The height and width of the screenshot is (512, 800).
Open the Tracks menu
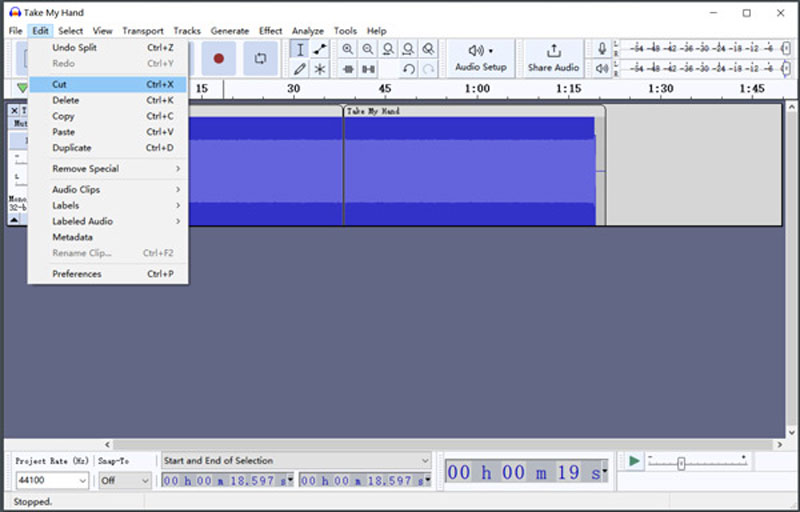[x=187, y=31]
